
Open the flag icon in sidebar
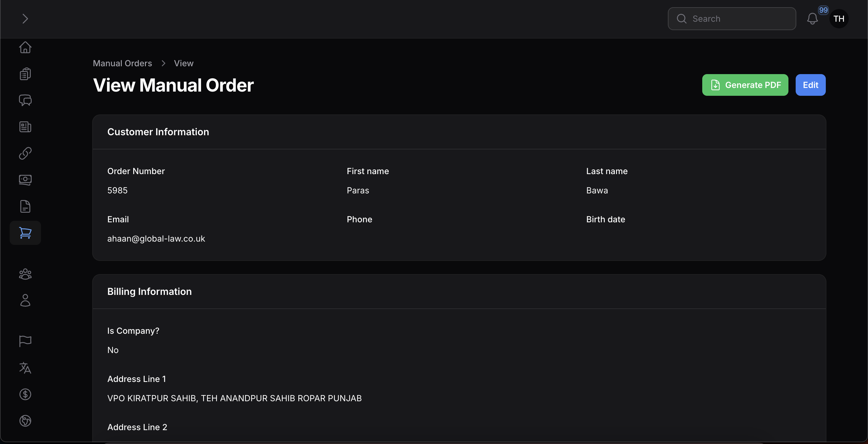pyautogui.click(x=25, y=341)
